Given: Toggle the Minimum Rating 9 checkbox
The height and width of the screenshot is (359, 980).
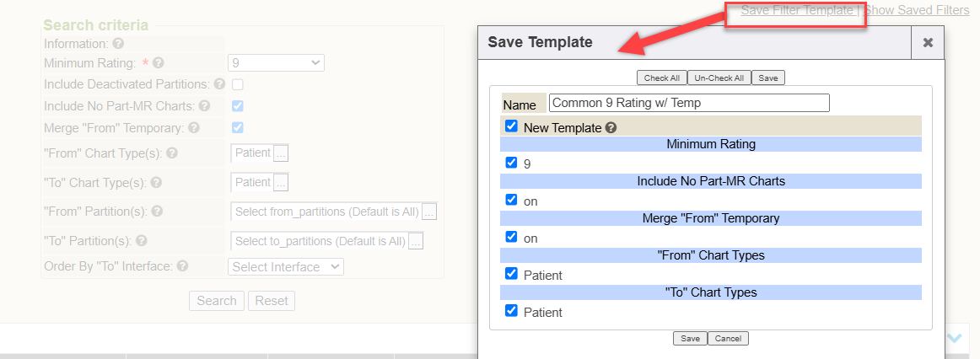Looking at the screenshot, I should click(x=511, y=163).
